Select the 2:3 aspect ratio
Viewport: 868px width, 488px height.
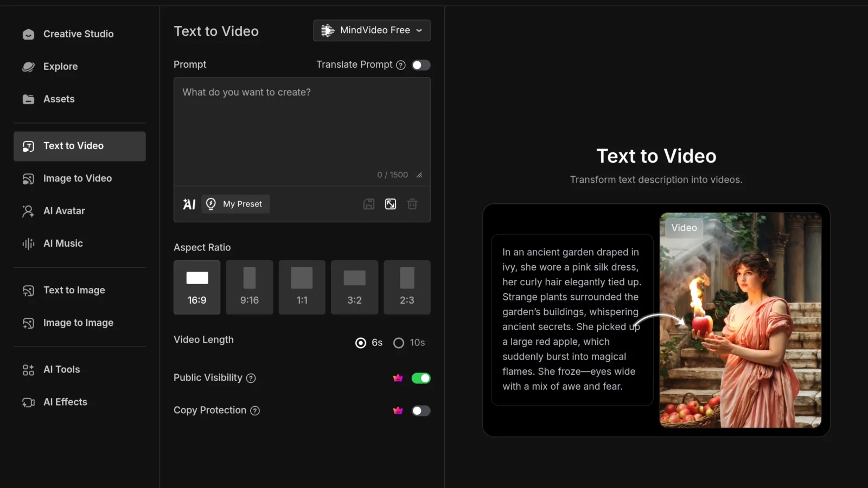[x=407, y=287]
